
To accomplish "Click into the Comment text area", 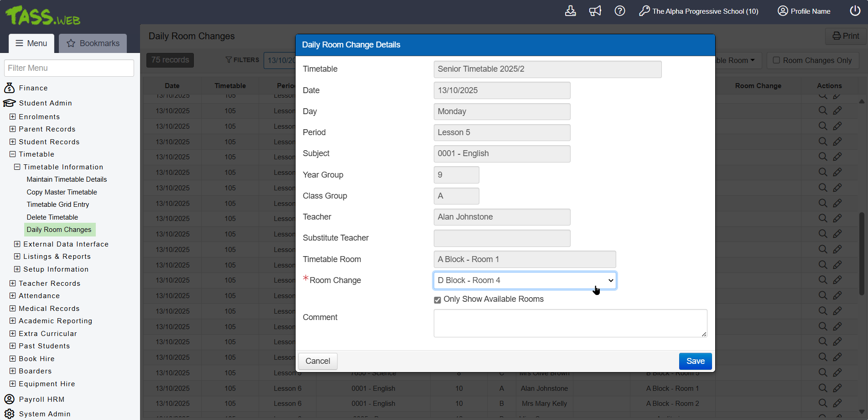I will click(570, 323).
